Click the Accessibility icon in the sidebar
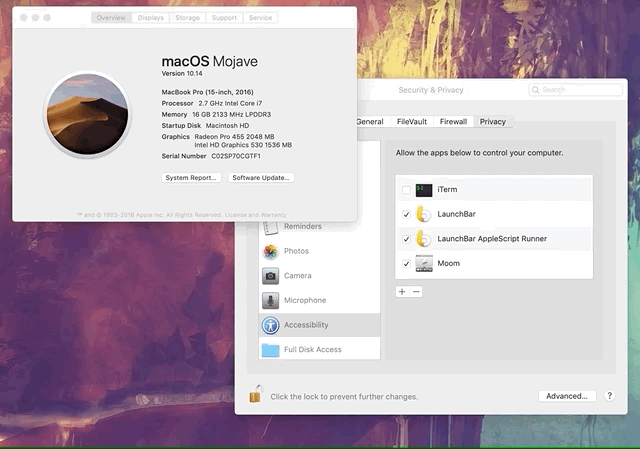Image resolution: width=640 pixels, height=449 pixels. tap(270, 325)
